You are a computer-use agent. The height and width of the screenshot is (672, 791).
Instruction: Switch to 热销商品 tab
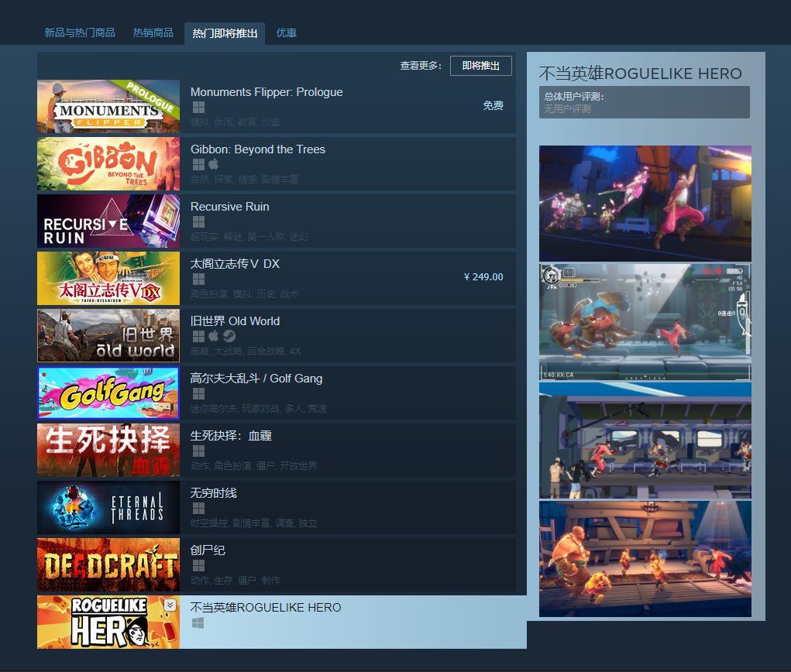[x=153, y=33]
